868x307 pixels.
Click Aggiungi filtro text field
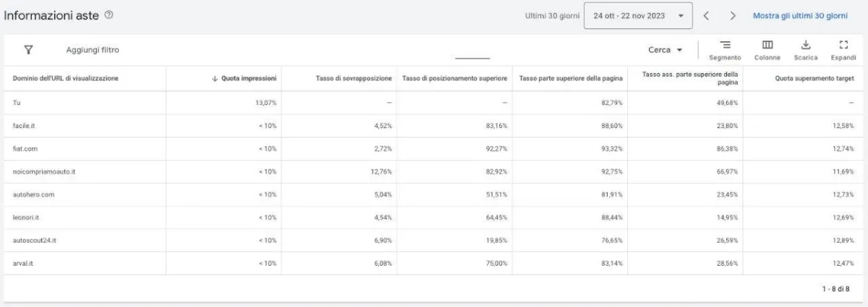tap(93, 50)
